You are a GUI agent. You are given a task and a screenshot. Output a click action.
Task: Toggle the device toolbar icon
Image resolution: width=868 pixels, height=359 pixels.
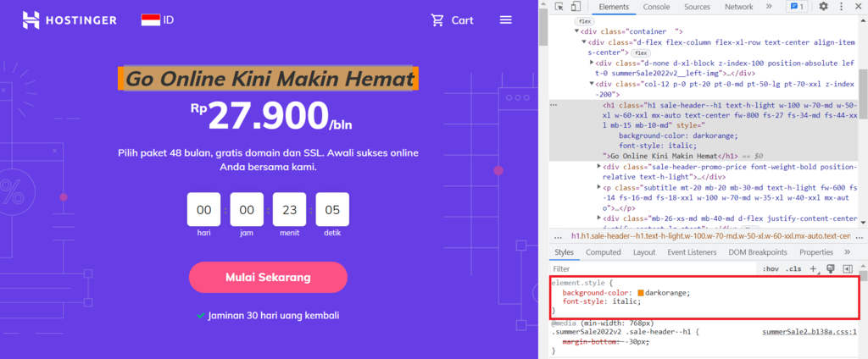tap(576, 7)
